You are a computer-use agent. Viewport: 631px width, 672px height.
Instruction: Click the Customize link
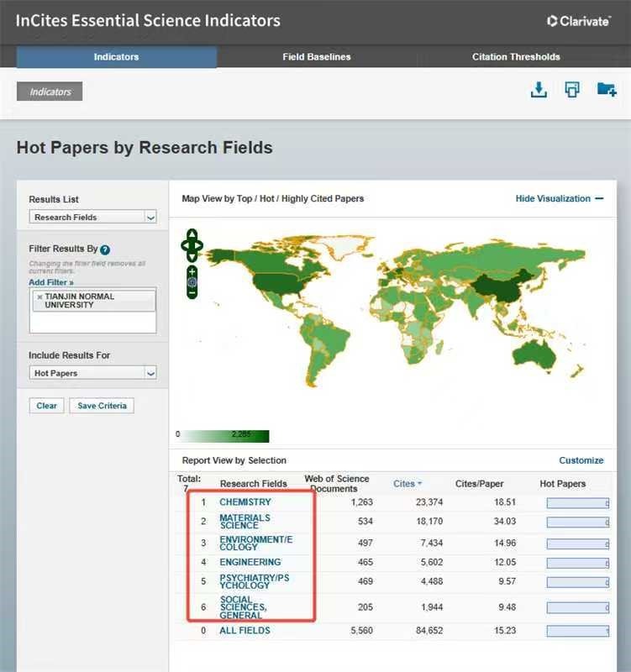581,460
